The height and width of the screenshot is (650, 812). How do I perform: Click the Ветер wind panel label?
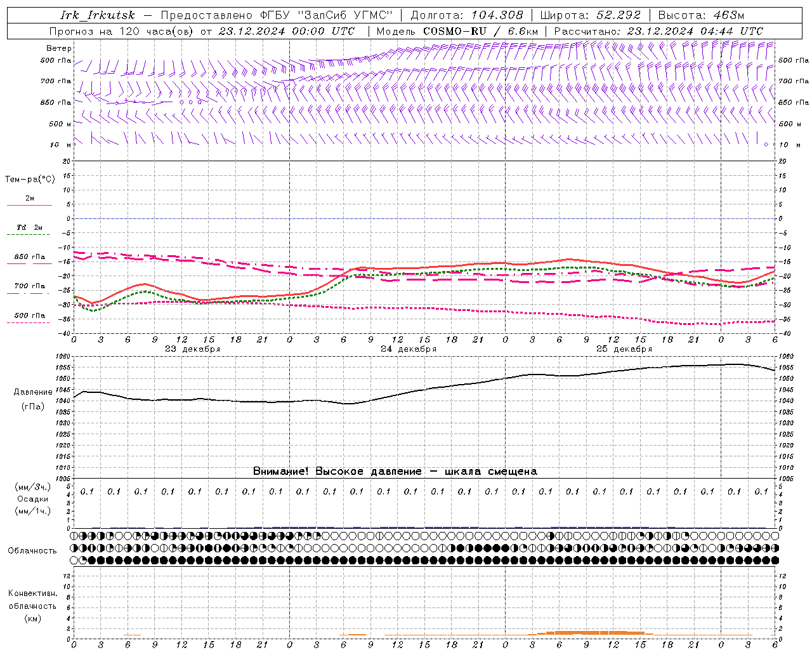(x=59, y=48)
